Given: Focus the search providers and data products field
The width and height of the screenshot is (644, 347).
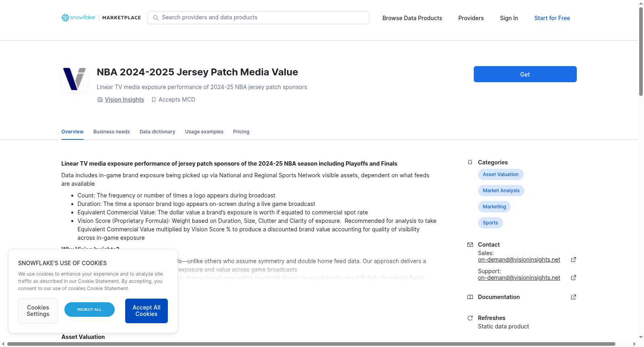Looking at the screenshot, I should (x=258, y=18).
